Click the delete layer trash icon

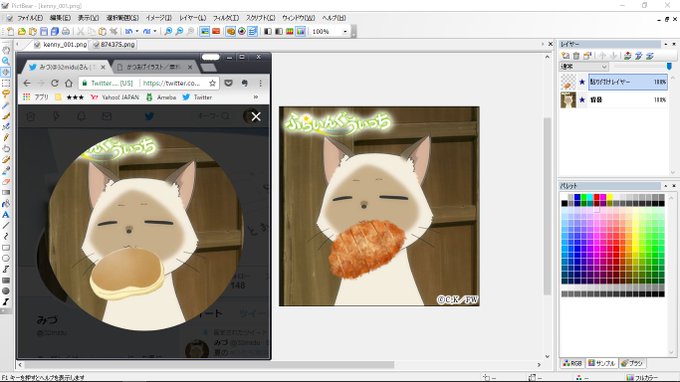tap(576, 56)
